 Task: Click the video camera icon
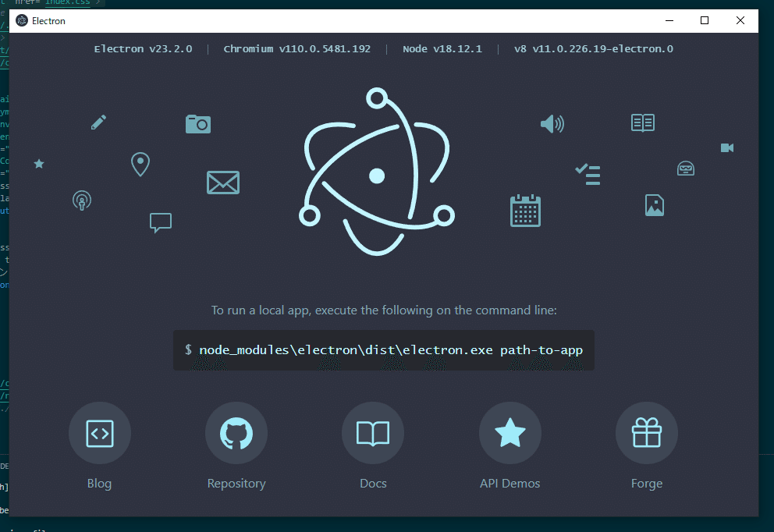[727, 147]
